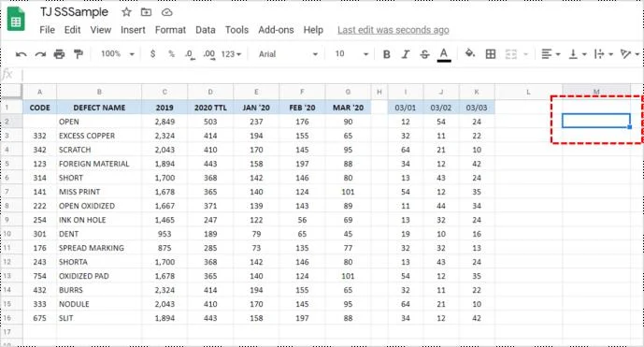The image size is (644, 347).
Task: Print the spreadsheet
Action: click(x=59, y=54)
